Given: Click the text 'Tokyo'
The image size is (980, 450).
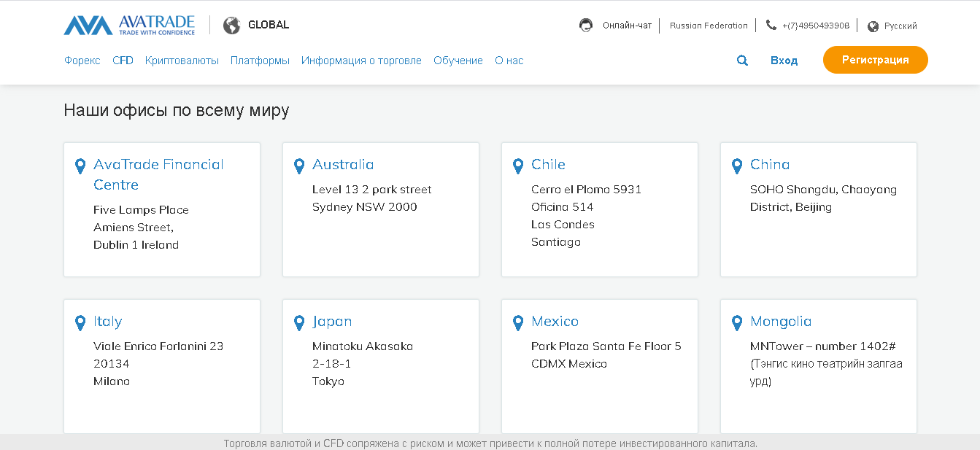Looking at the screenshot, I should tap(328, 381).
